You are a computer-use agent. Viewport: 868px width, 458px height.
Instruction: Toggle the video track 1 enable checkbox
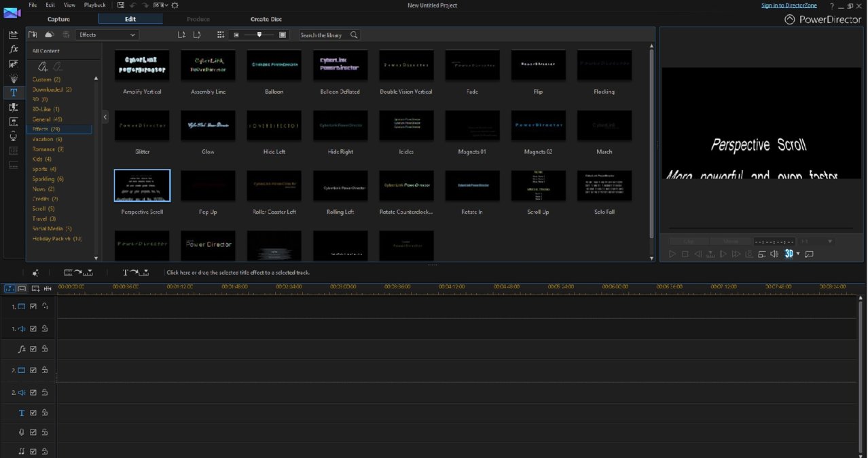[33, 307]
